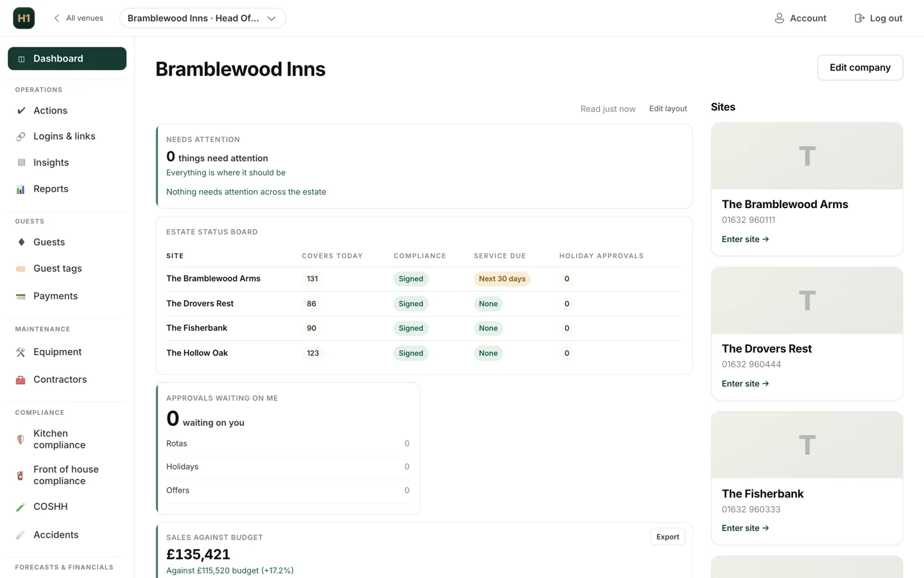Click The Bramblewood Arms card thumbnail
The width and height of the screenshot is (924, 578).
point(807,156)
